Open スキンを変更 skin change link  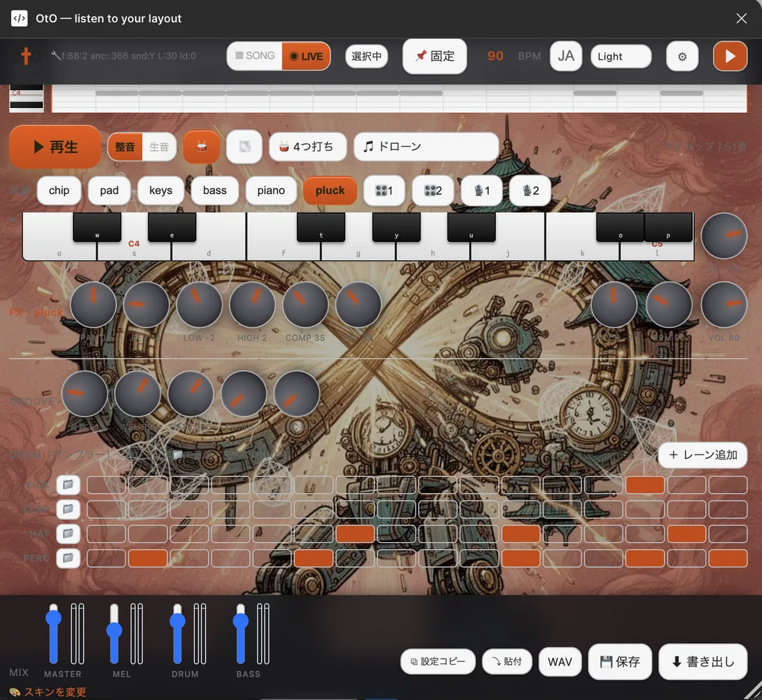click(x=55, y=692)
